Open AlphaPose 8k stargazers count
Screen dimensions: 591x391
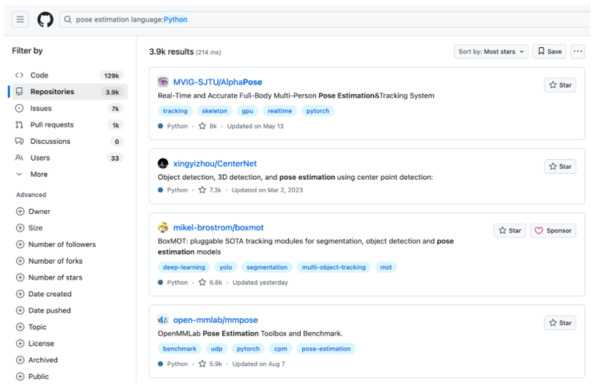pyautogui.click(x=208, y=126)
